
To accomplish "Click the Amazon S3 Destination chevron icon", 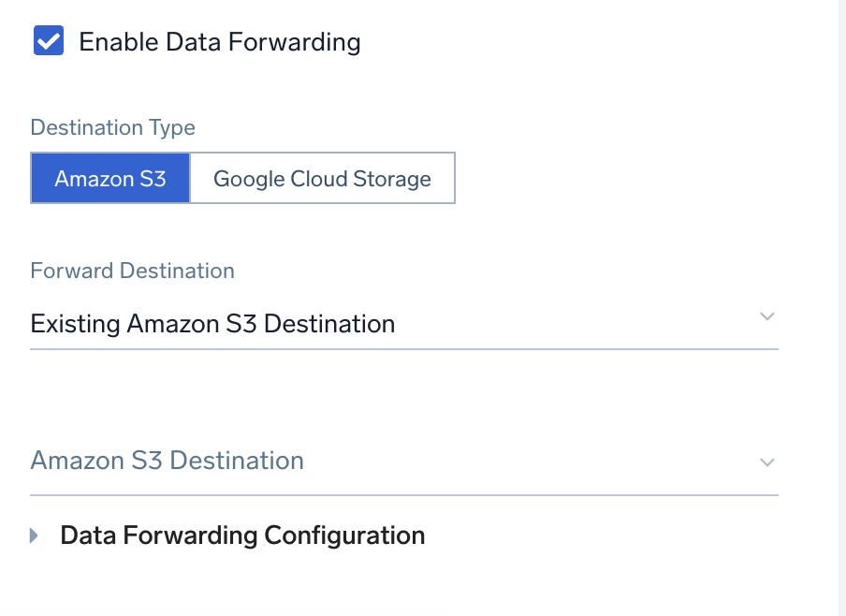I will pyautogui.click(x=767, y=462).
